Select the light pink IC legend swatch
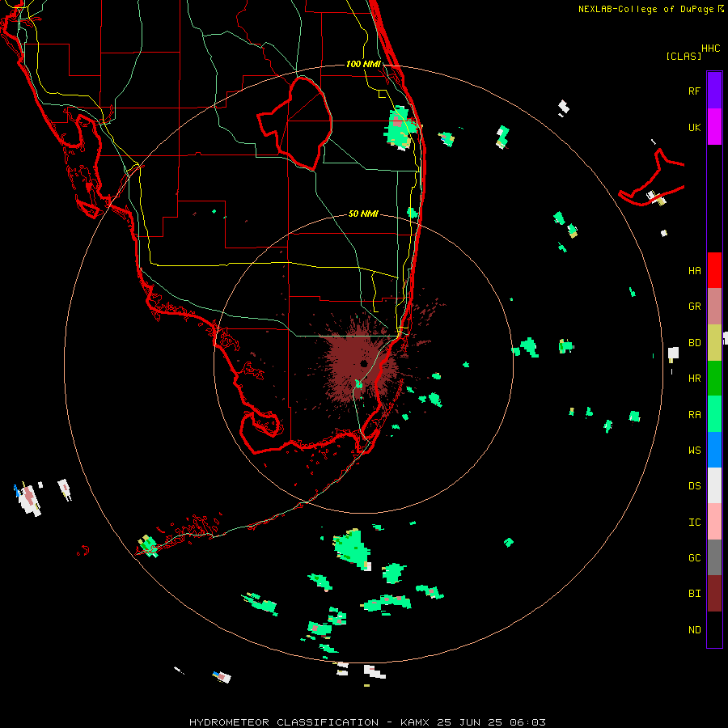728x728 pixels. pyautogui.click(x=714, y=522)
